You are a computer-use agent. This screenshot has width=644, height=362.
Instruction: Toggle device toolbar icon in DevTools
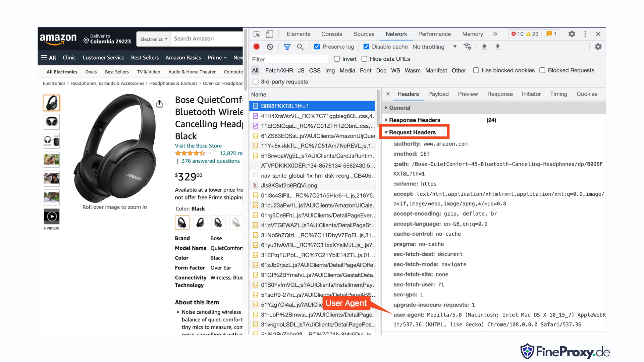pyautogui.click(x=269, y=34)
